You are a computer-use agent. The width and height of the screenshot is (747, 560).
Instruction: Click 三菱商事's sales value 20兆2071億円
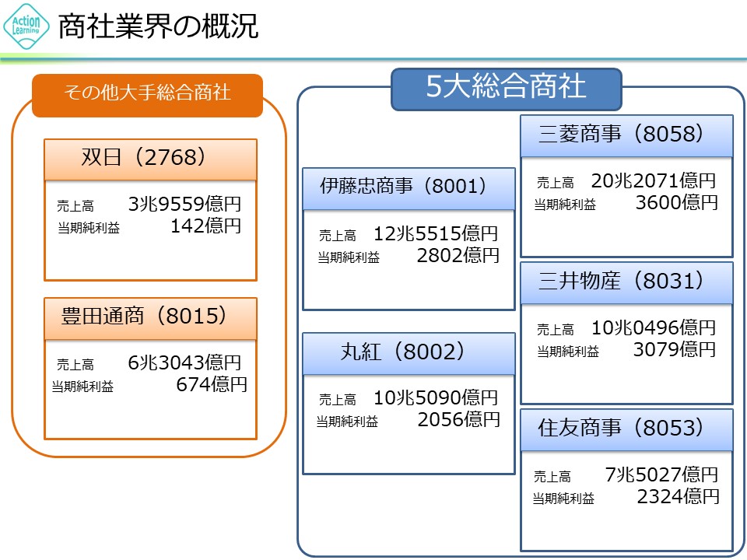[653, 182]
